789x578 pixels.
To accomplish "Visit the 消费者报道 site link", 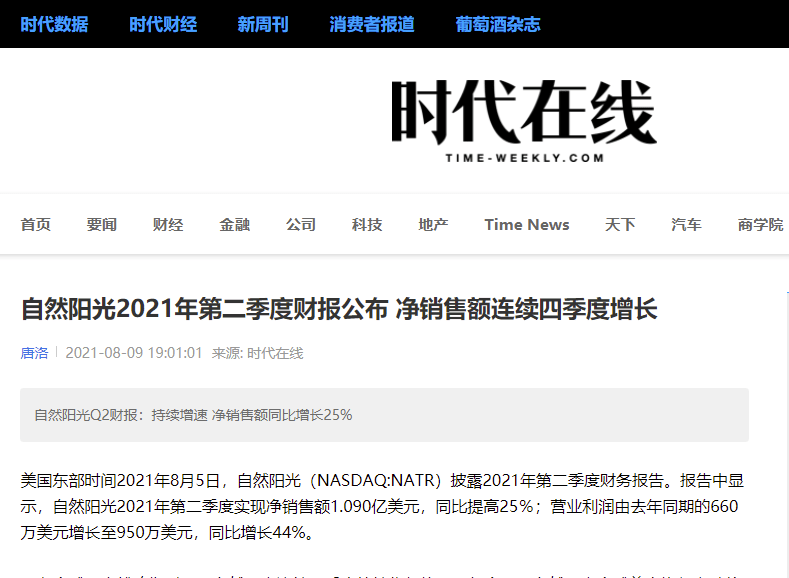I will pyautogui.click(x=371, y=25).
